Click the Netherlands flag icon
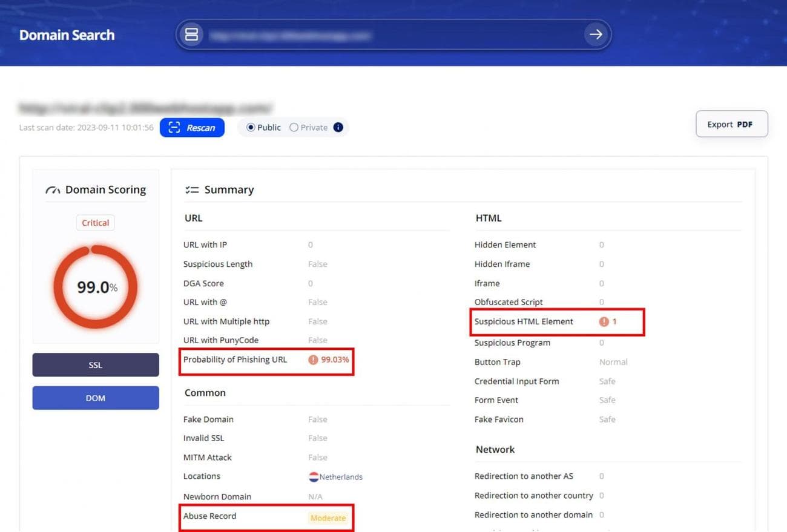787x532 pixels. (314, 477)
